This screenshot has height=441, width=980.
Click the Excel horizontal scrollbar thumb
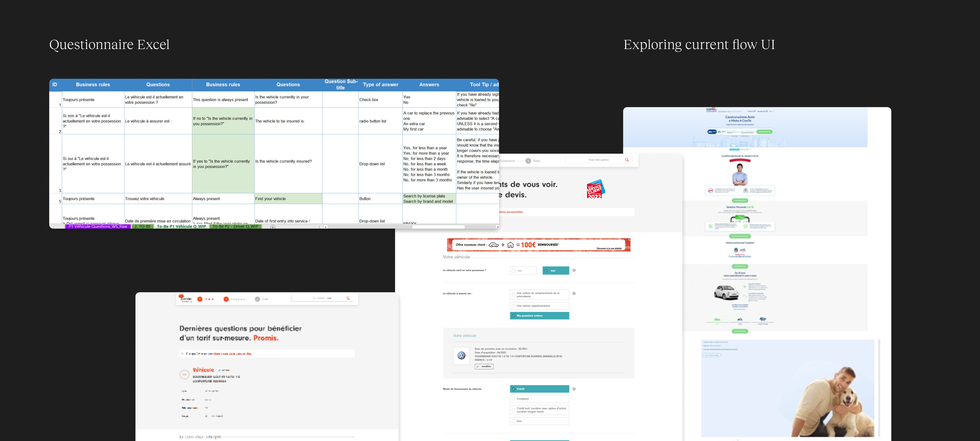click(438, 227)
